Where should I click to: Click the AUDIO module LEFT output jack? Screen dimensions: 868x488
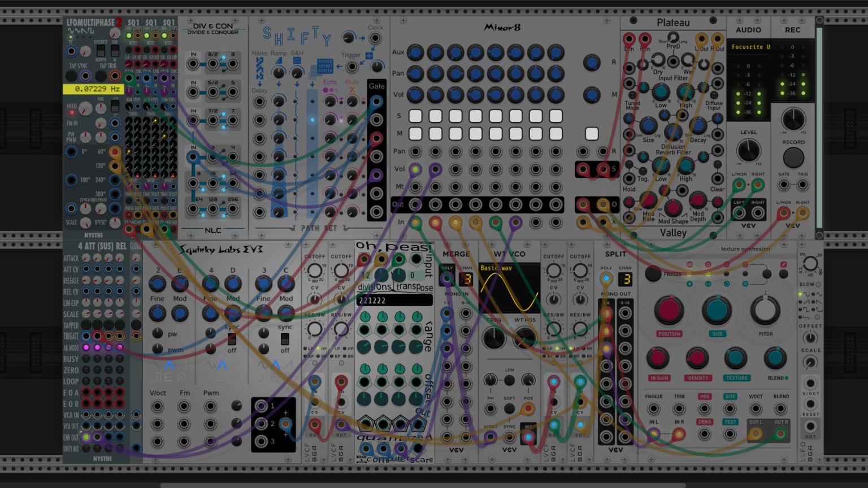[739, 212]
